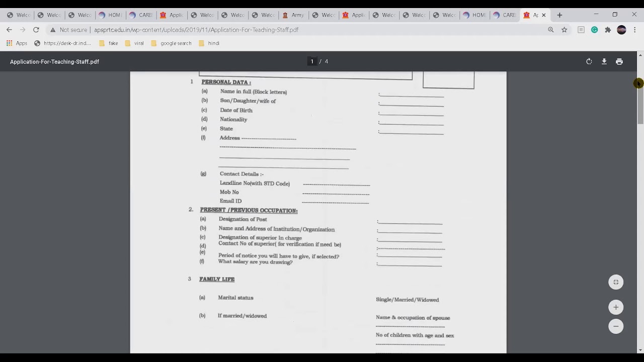Click the Marital status label
The height and width of the screenshot is (362, 644).
(x=235, y=298)
